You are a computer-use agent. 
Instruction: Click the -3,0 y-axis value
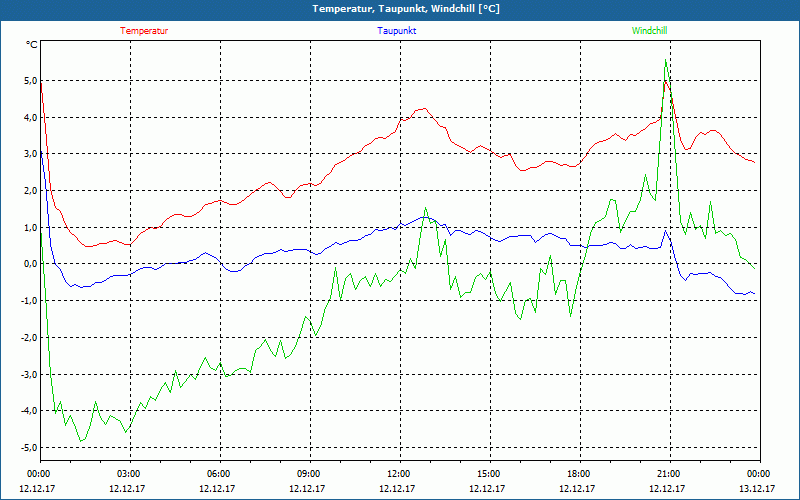29,374
